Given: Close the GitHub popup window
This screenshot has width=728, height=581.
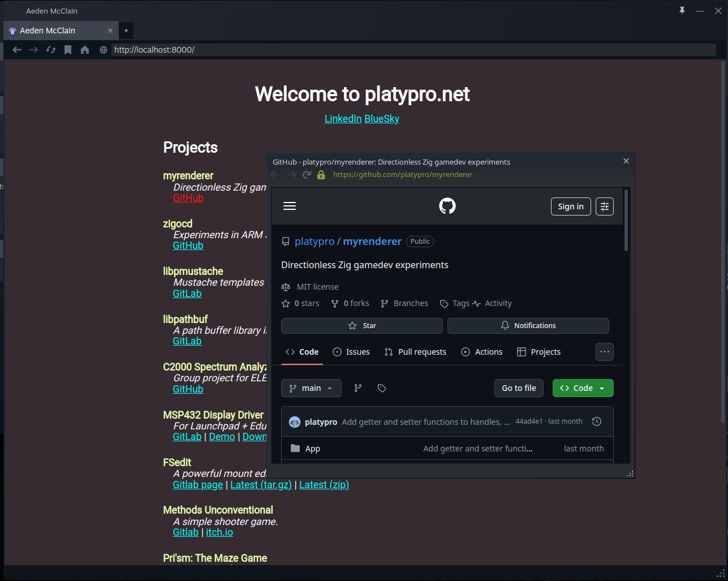Looking at the screenshot, I should coord(626,161).
